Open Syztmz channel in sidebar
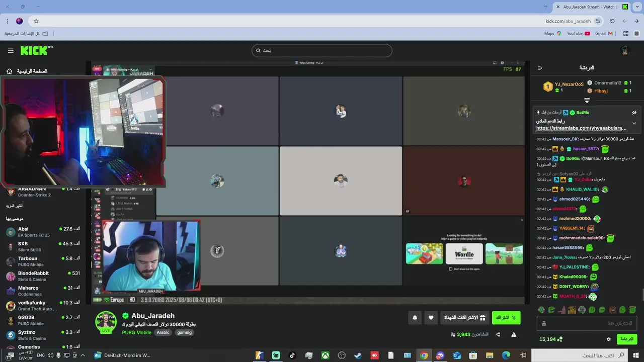The height and width of the screenshot is (362, 644). point(43,335)
